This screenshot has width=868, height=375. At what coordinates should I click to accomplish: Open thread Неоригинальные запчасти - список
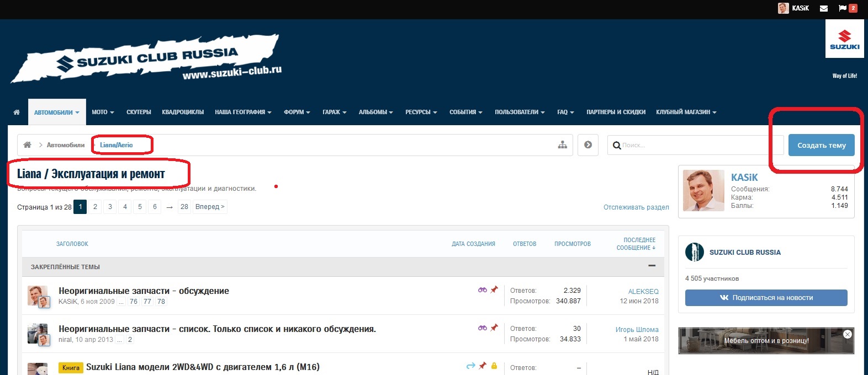point(217,329)
